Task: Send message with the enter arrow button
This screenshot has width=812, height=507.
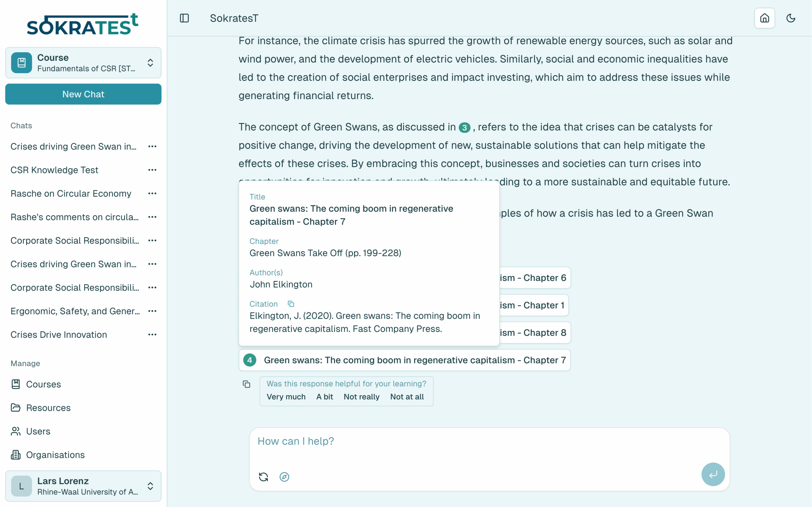Action: 713,474
